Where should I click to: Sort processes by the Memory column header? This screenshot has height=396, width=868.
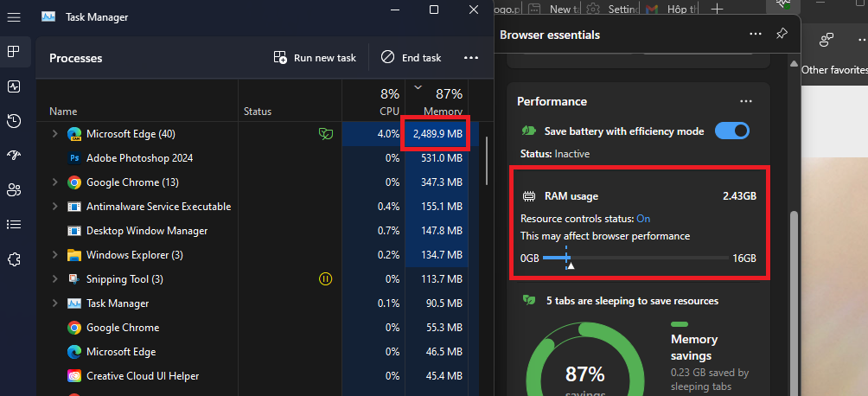441,101
